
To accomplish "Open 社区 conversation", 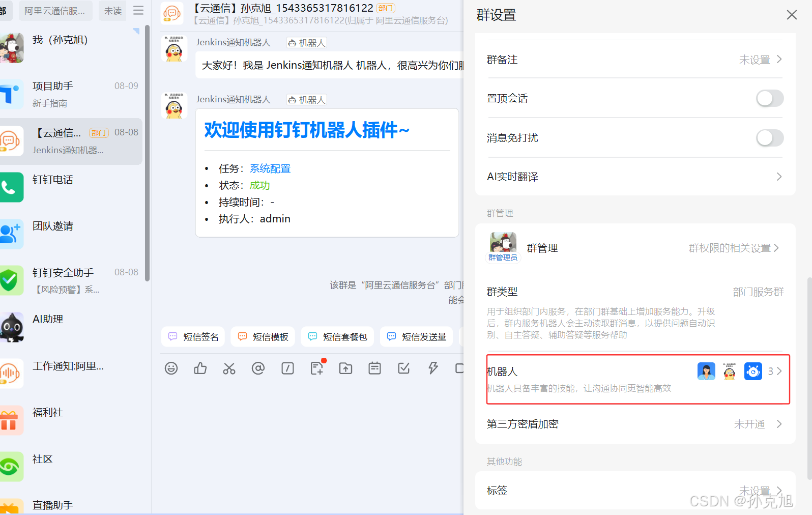I will click(71, 467).
